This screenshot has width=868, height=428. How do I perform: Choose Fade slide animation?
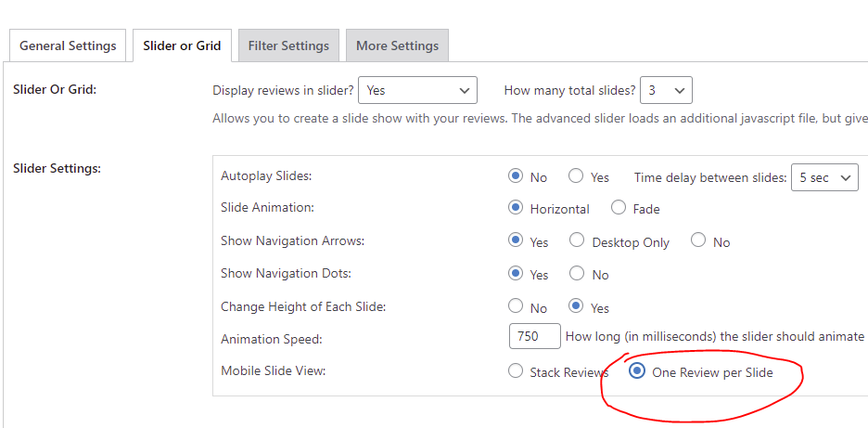pyautogui.click(x=619, y=208)
